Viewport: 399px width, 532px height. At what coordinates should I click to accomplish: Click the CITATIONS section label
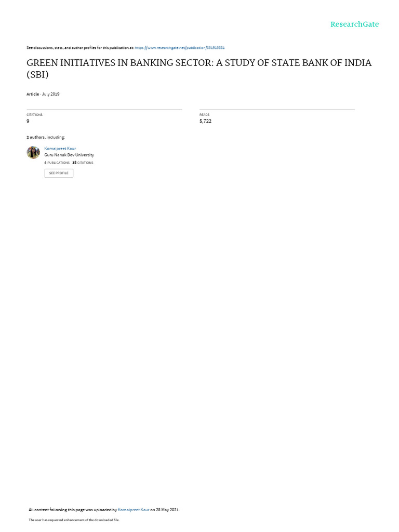coord(35,115)
